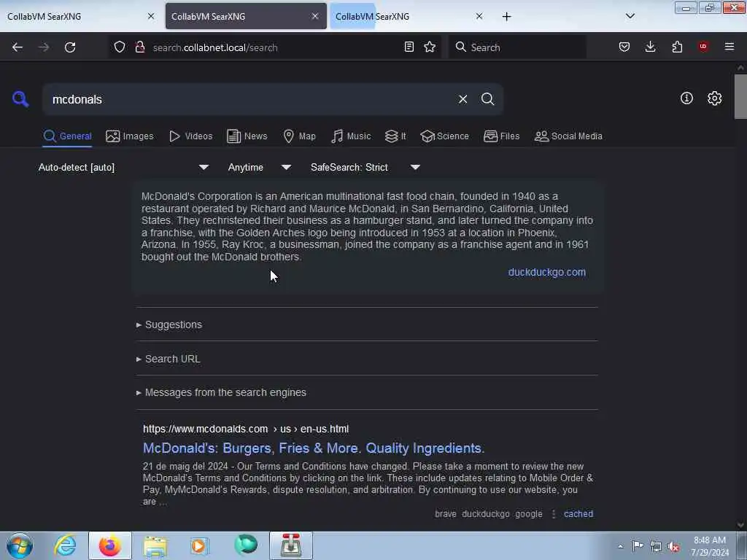Click the page vertical scrollbar thumb

[x=740, y=97]
